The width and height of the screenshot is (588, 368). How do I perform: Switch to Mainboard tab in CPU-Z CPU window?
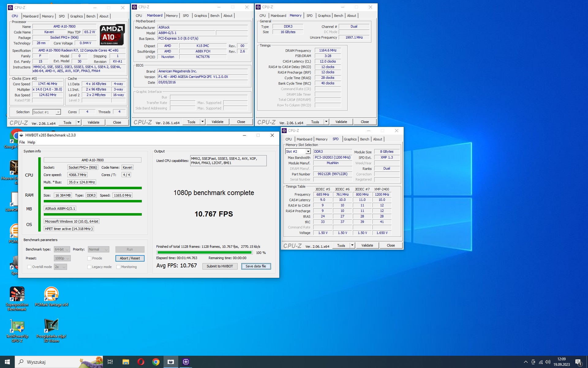tap(31, 16)
